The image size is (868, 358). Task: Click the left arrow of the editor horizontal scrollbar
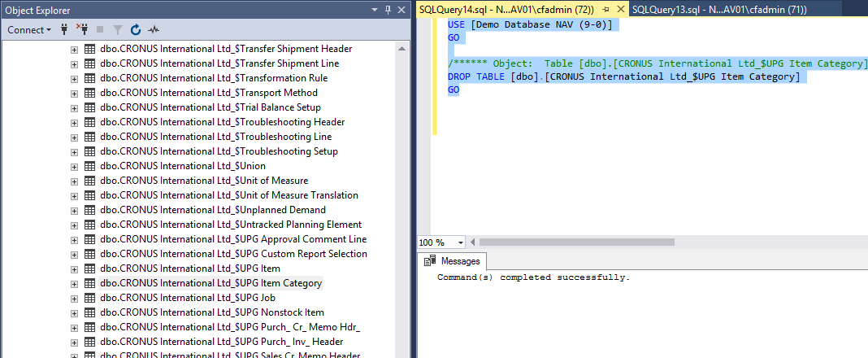pyautogui.click(x=472, y=242)
